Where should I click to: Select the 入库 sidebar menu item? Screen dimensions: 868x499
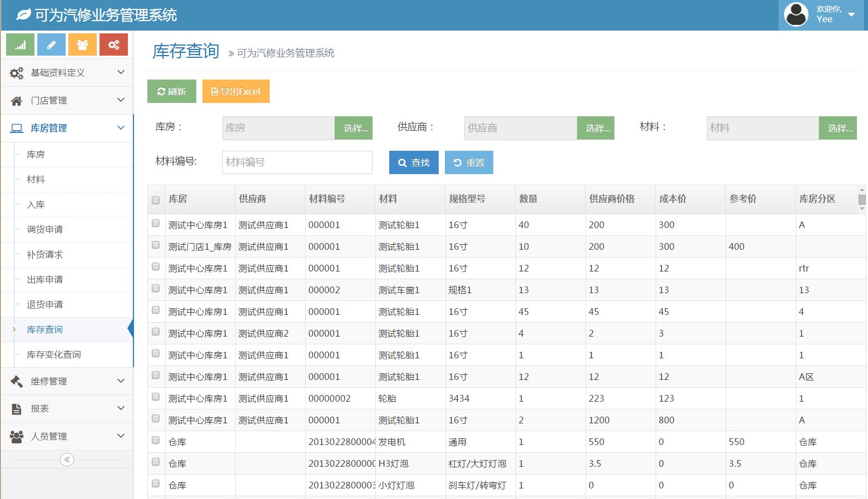36,205
